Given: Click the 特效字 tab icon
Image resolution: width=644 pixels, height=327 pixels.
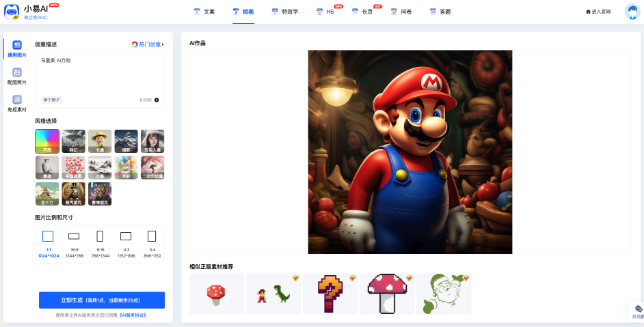Looking at the screenshot, I should point(275,12).
